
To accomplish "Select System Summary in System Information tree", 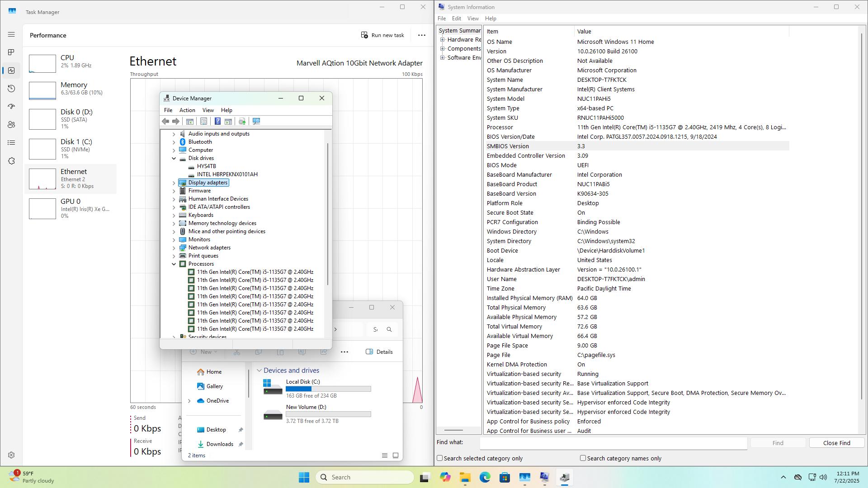I will pyautogui.click(x=459, y=31).
